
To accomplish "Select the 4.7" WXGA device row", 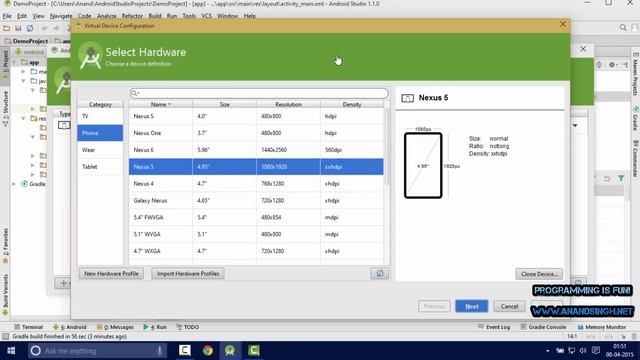I will pos(256,251).
